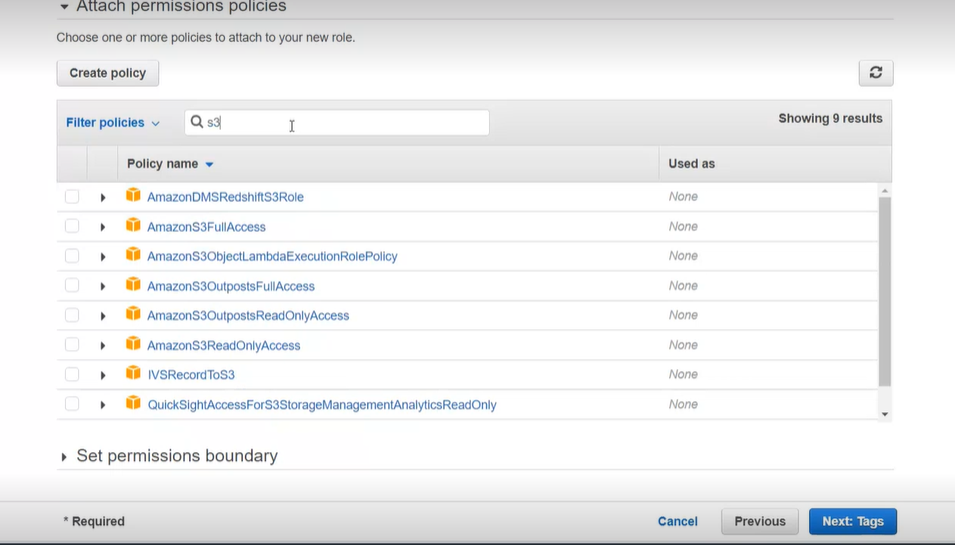Expand AmazonS3OutpostsFullAccess row arrow
Screen dimensions: 955x545
(102, 286)
